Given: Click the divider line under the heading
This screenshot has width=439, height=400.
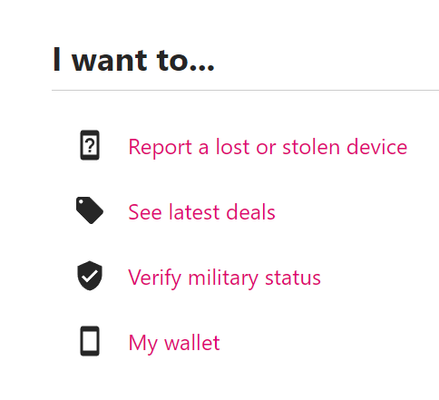Looking at the screenshot, I should (245, 90).
